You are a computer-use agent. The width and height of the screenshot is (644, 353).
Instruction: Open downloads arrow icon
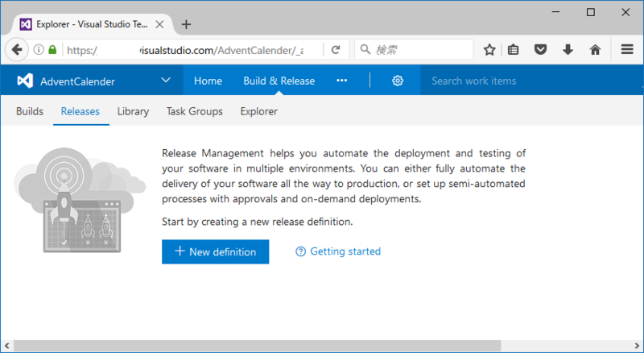pyautogui.click(x=568, y=50)
